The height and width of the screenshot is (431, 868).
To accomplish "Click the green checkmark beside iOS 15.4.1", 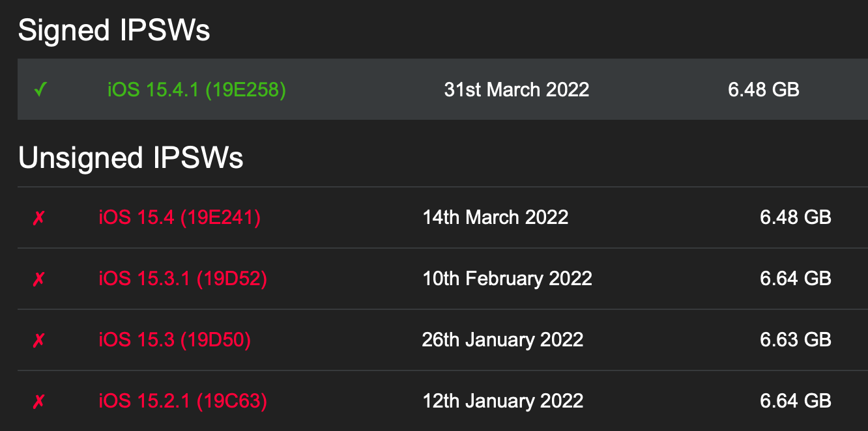I will pos(40,89).
